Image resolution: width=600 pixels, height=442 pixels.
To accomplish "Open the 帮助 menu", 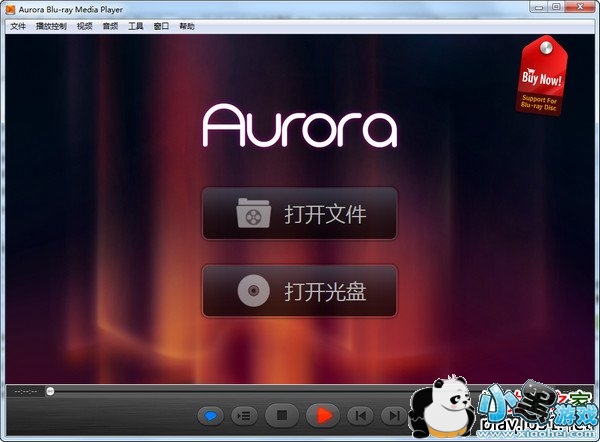I will (187, 26).
